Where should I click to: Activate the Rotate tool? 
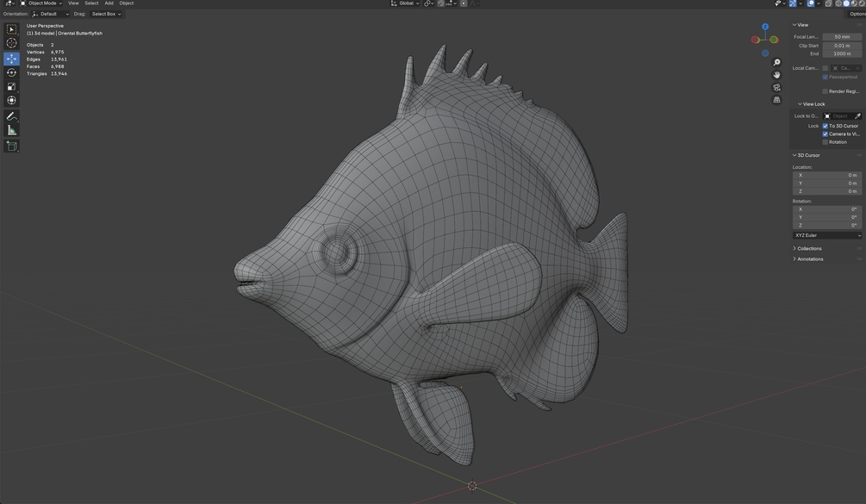[11, 73]
